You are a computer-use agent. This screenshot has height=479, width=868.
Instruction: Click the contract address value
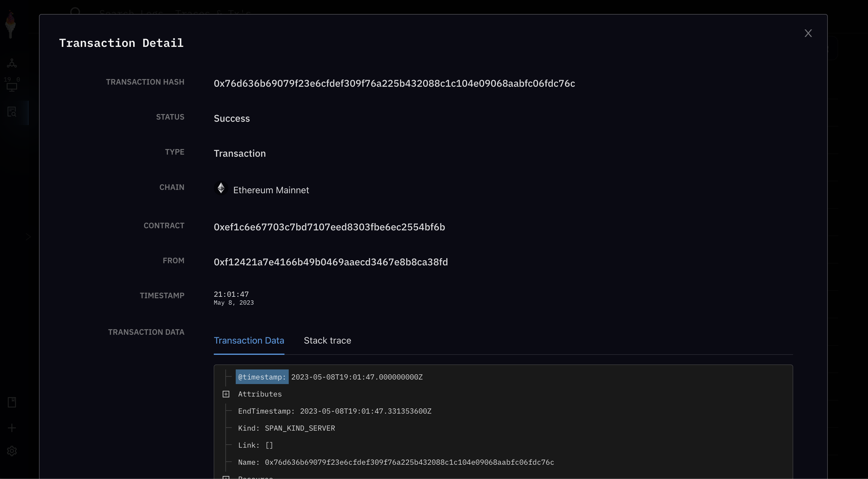click(x=329, y=227)
